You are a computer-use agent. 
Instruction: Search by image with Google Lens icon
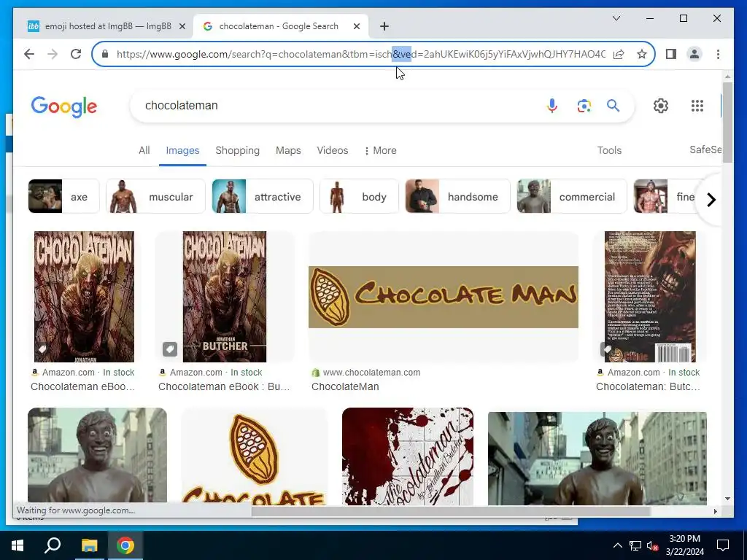584,105
